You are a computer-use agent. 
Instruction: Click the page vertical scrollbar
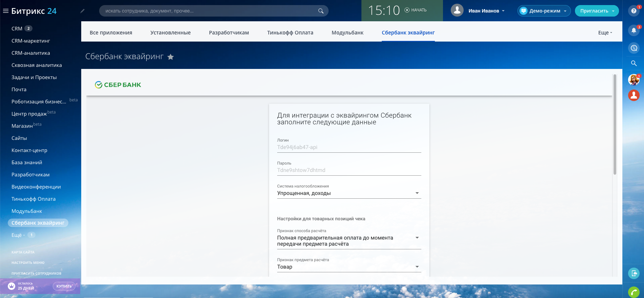click(x=615, y=125)
